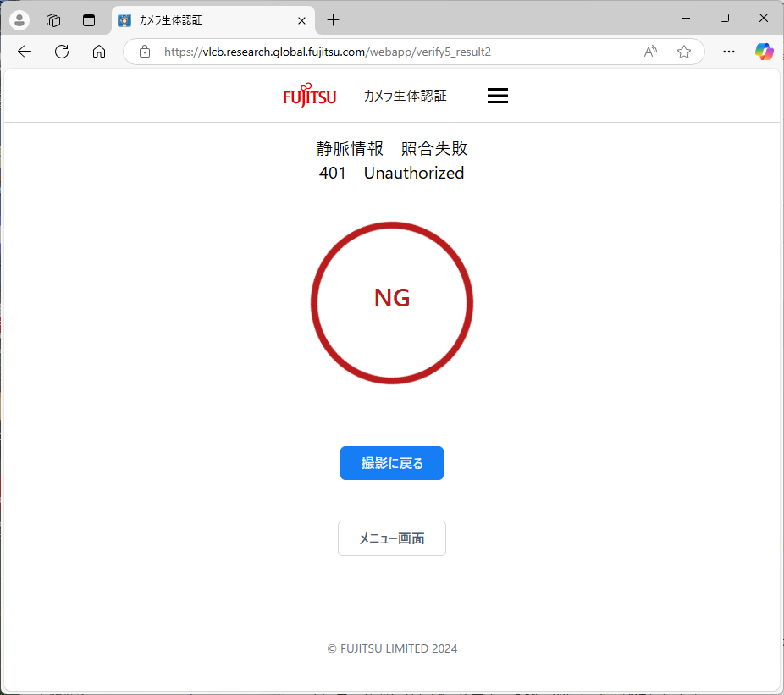Open browser Settings and more (three dots)
The height and width of the screenshot is (695, 784).
point(729,52)
